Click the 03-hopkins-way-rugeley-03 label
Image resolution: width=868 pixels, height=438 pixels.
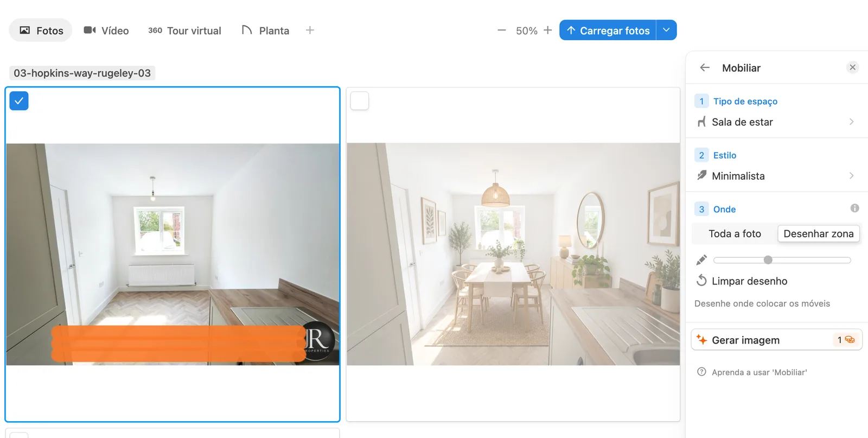coord(82,73)
